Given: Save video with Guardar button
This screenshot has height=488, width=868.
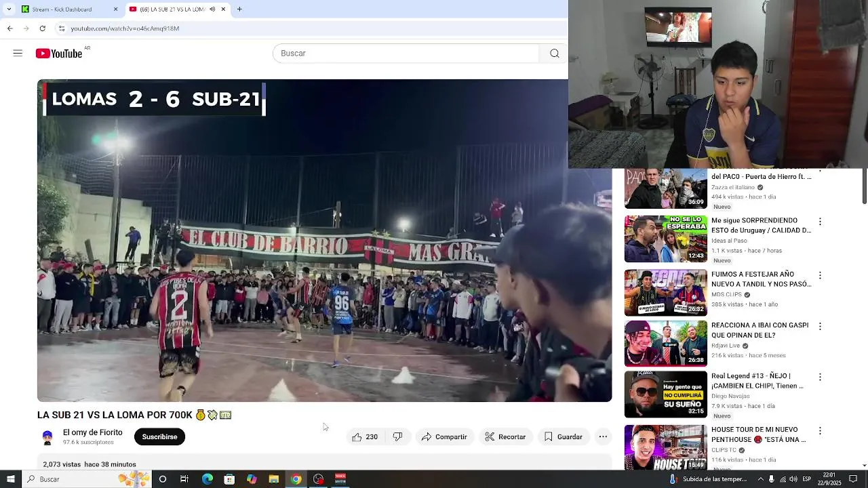Looking at the screenshot, I should tap(564, 437).
